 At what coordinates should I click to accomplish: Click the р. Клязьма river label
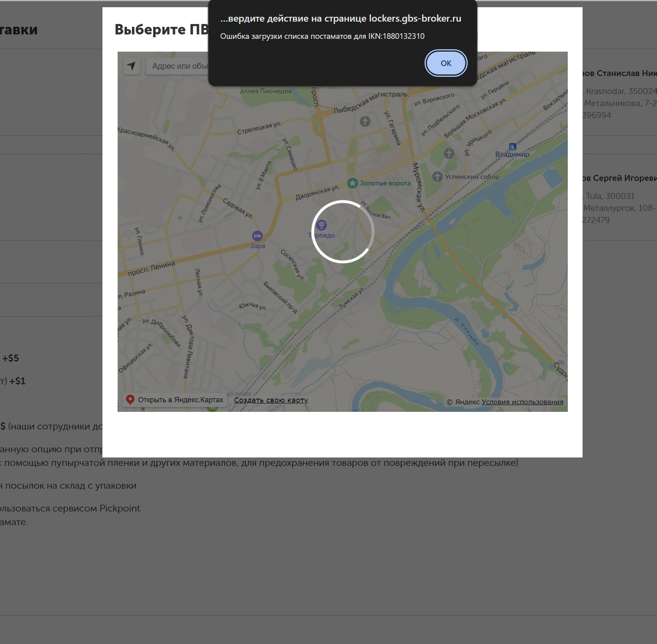(x=467, y=331)
